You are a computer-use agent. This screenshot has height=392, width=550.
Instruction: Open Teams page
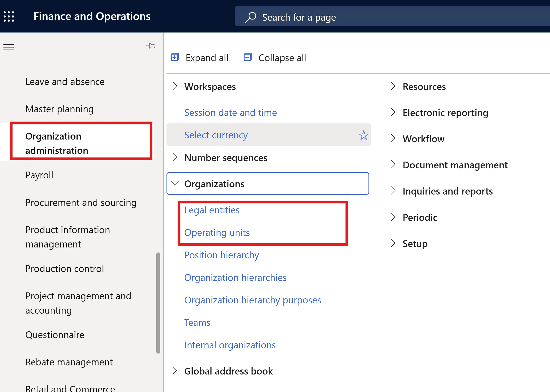coord(197,323)
